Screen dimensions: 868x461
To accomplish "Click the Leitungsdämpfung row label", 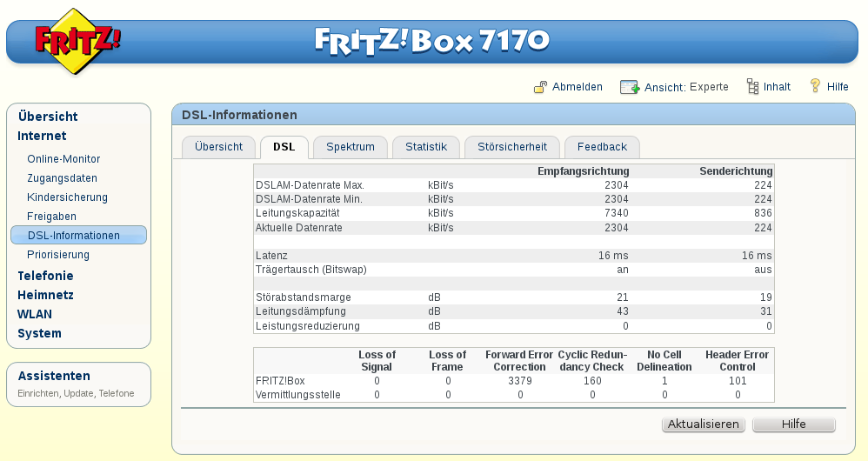I will (x=301, y=311).
